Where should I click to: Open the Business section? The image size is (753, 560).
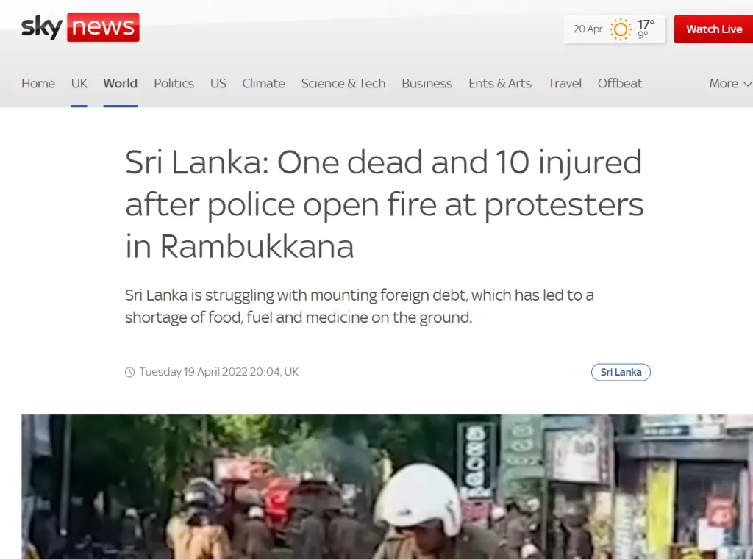tap(427, 84)
